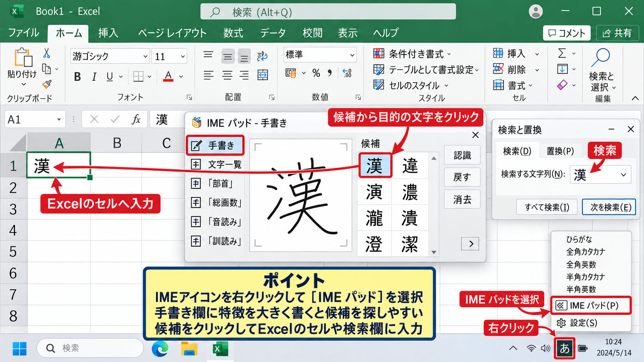This screenshot has height=362, width=644.
Task: Click the 挿入 insert cells icon
Action: tap(498, 53)
